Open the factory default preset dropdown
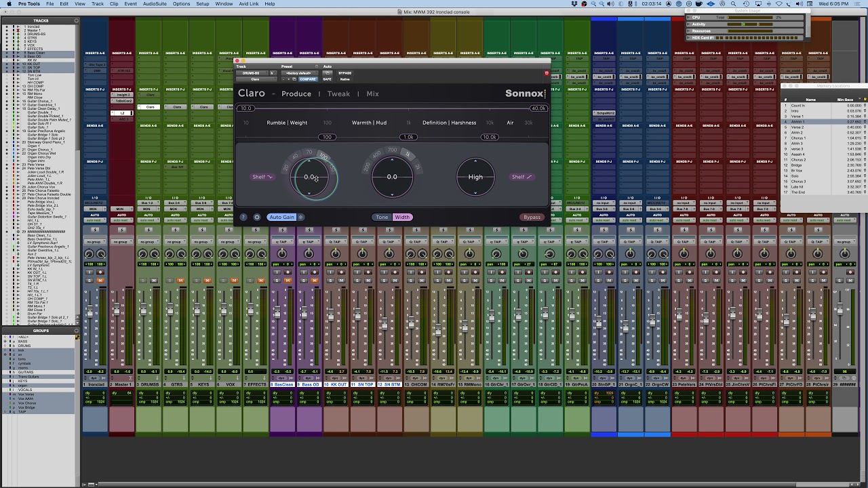Screen dimensions: 868x488 [299, 73]
